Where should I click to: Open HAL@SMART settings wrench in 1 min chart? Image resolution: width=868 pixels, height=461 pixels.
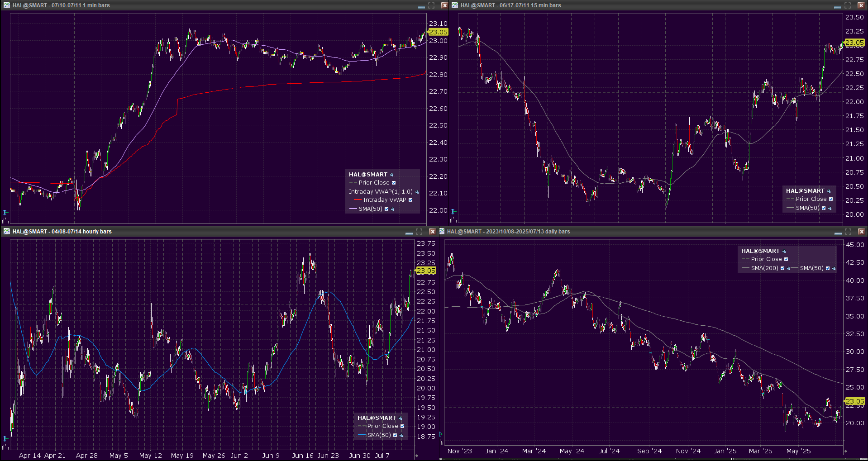tap(392, 175)
